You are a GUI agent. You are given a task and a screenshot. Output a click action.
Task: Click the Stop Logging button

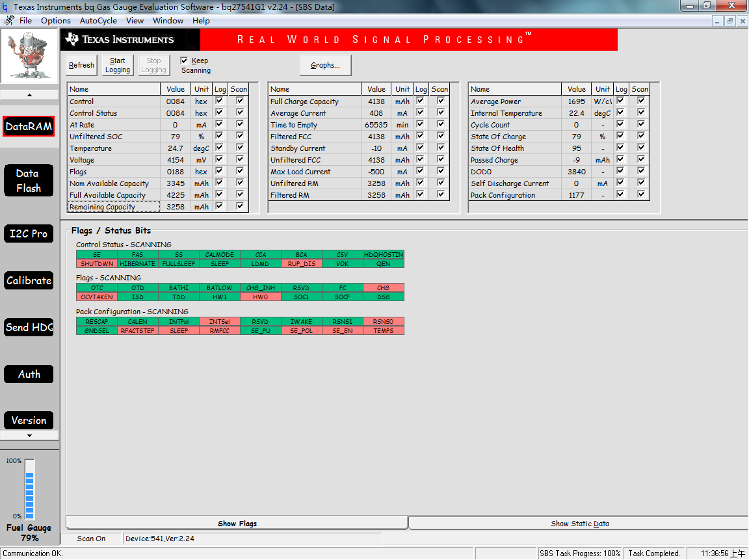pyautogui.click(x=153, y=65)
